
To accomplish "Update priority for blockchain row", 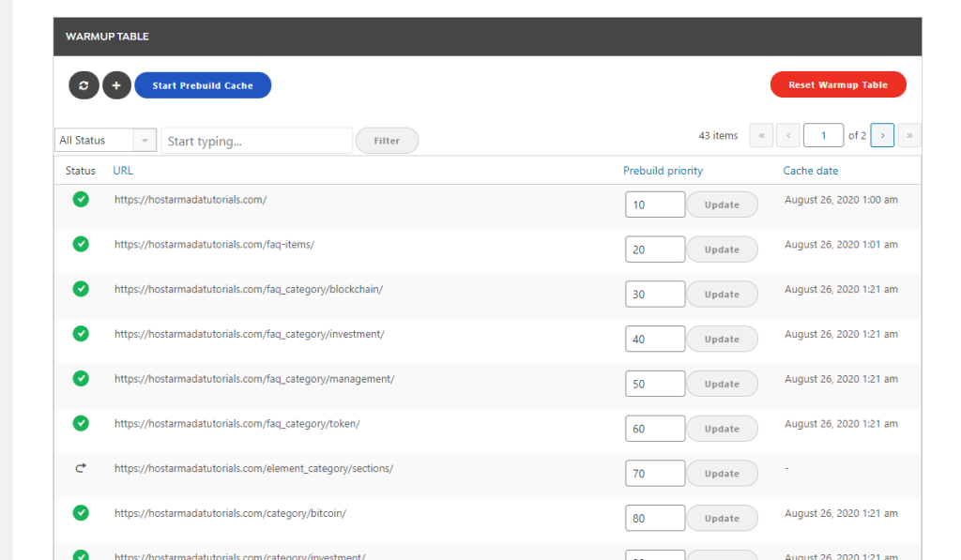I will click(x=722, y=295).
